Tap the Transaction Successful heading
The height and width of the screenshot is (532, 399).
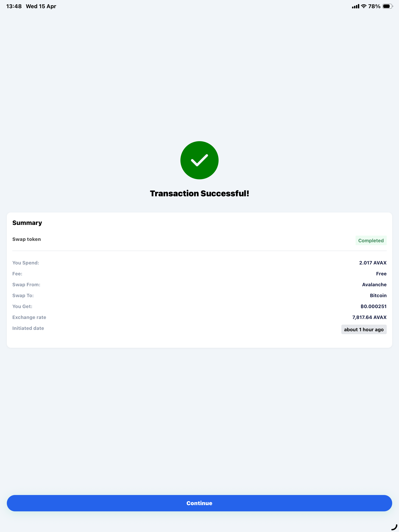[199, 193]
